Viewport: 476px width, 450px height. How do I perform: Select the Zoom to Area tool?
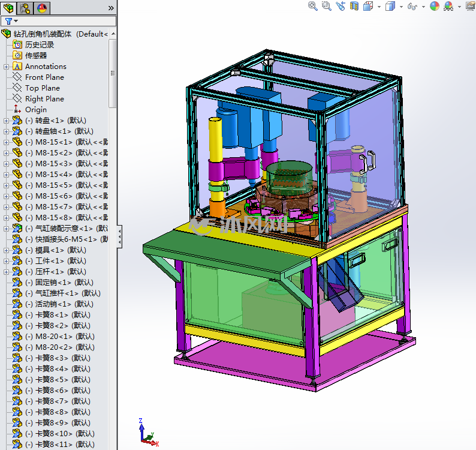coord(326,6)
